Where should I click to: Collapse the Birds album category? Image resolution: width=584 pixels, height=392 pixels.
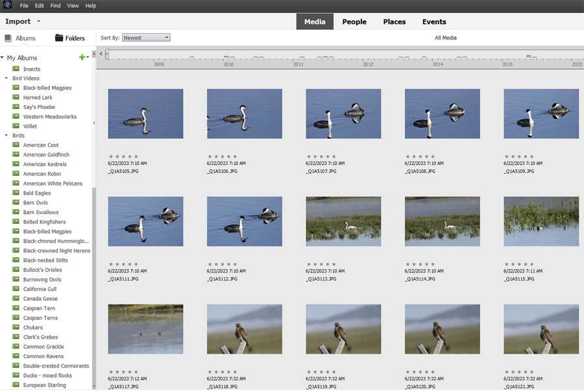click(x=6, y=136)
